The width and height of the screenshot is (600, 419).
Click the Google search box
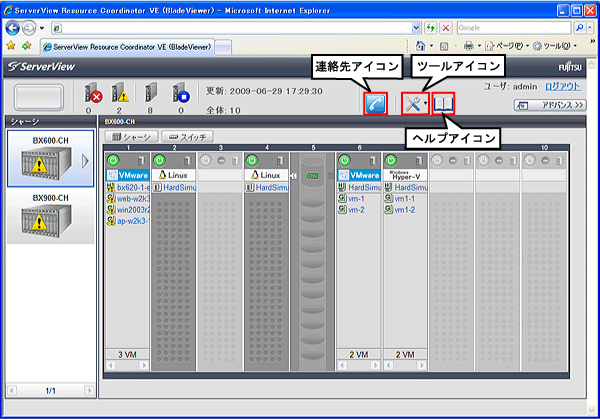(x=514, y=28)
